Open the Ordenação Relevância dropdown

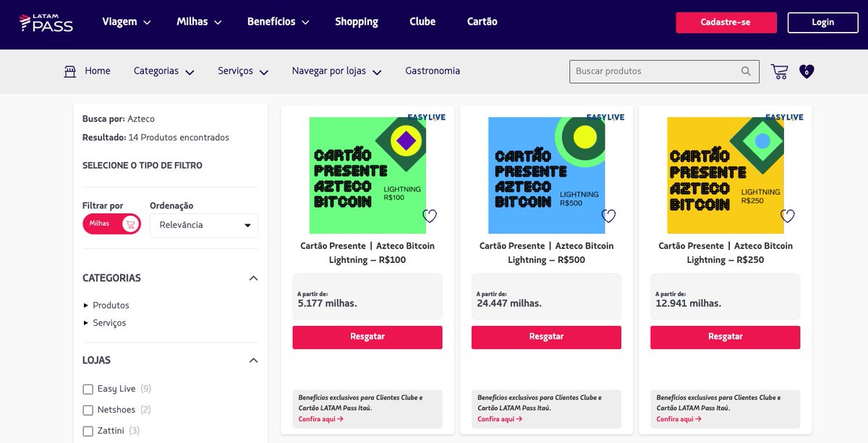point(204,225)
